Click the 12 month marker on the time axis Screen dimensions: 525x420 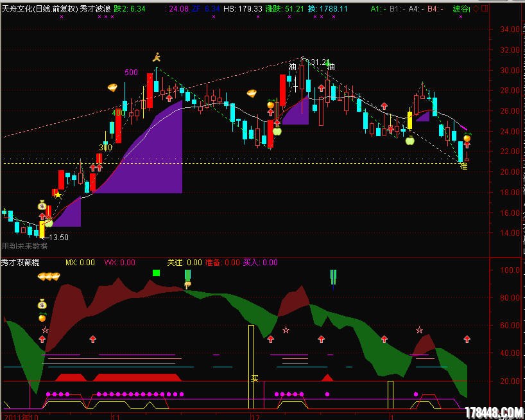pos(256,416)
